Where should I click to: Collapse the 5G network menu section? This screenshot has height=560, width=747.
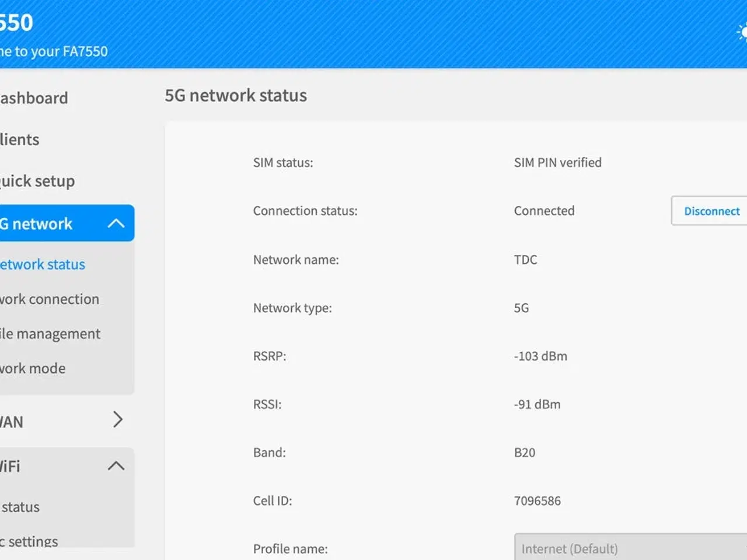click(117, 223)
